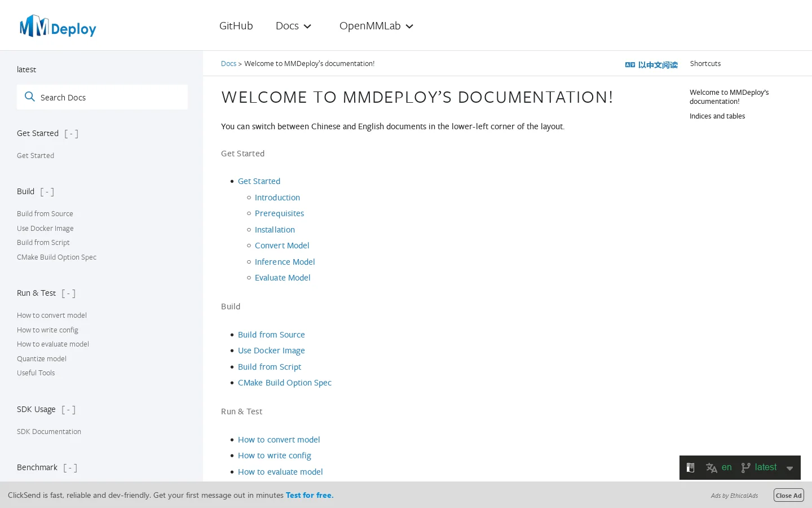Screen dimensions: 812x508
Task: Switch language via the en label
Action: pos(726,467)
